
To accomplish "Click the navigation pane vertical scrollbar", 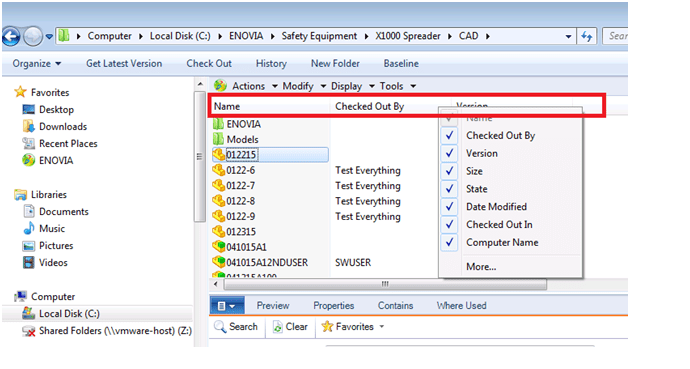I will (200, 157).
